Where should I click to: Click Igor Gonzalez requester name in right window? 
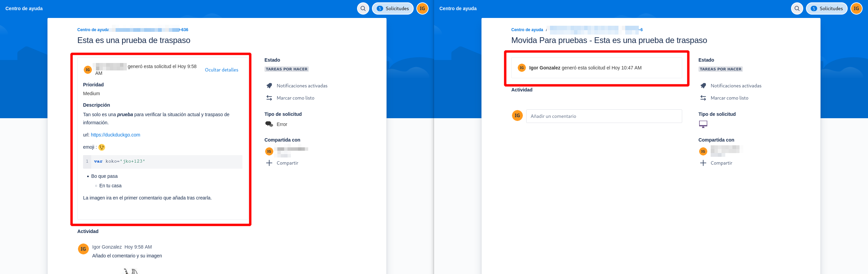[x=545, y=68]
